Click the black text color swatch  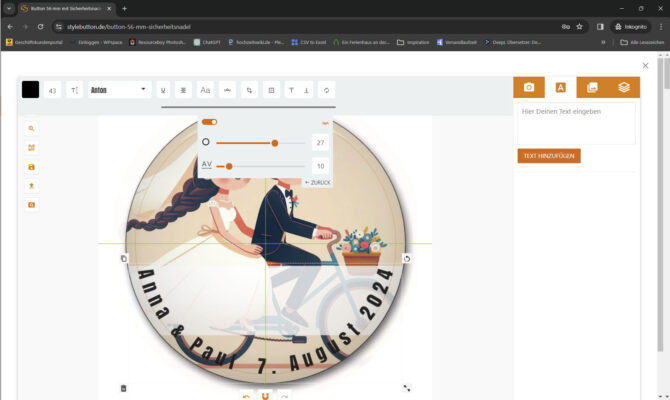(x=30, y=90)
